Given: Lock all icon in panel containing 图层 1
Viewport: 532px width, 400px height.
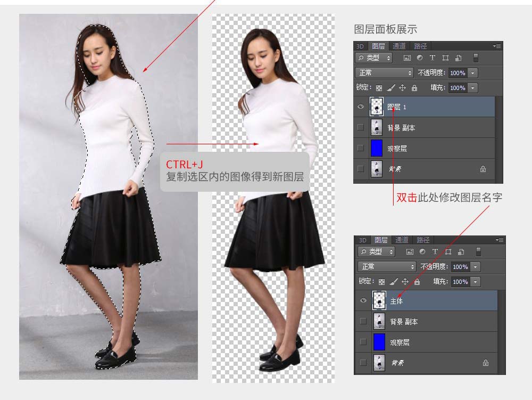Looking at the screenshot, I should point(414,87).
